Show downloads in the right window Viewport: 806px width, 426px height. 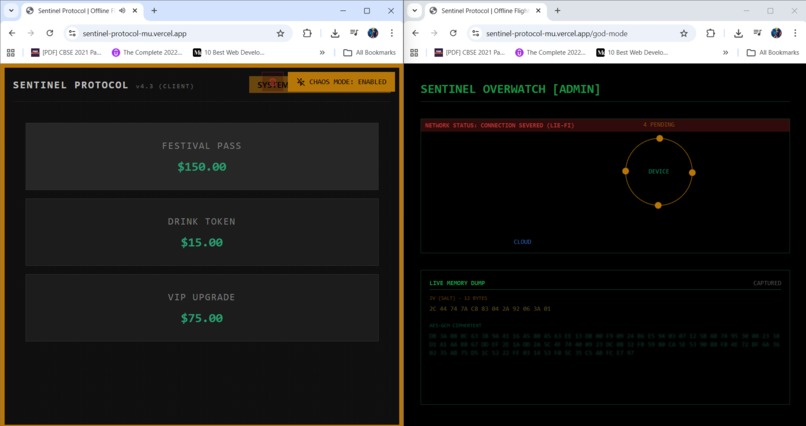(x=739, y=33)
